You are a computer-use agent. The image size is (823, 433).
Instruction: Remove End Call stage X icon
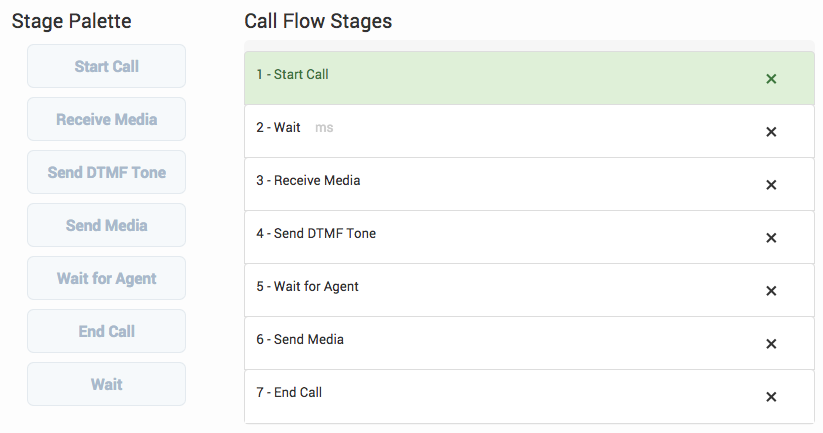pyautogui.click(x=771, y=397)
